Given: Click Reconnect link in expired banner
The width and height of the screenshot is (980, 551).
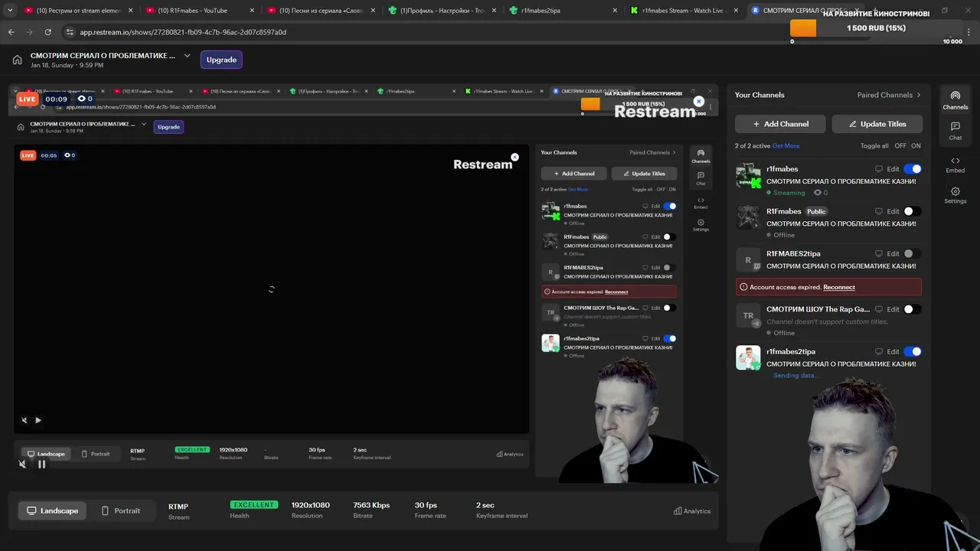Looking at the screenshot, I should click(839, 287).
